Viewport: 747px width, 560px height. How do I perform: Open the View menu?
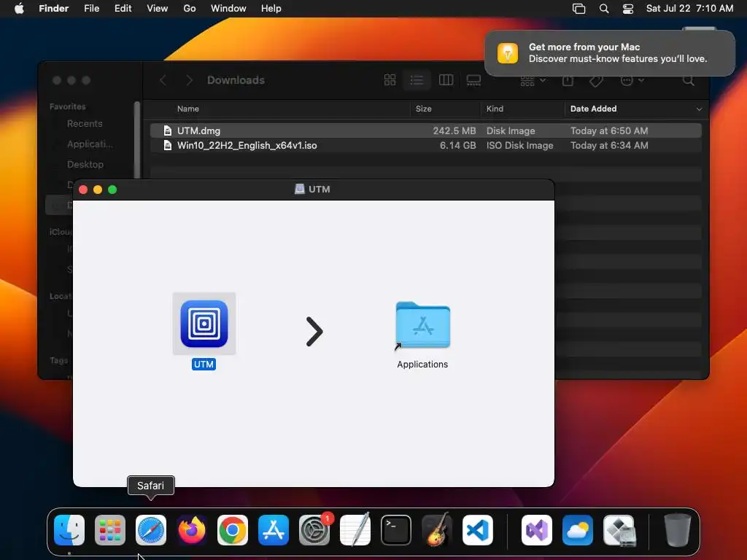tap(158, 9)
